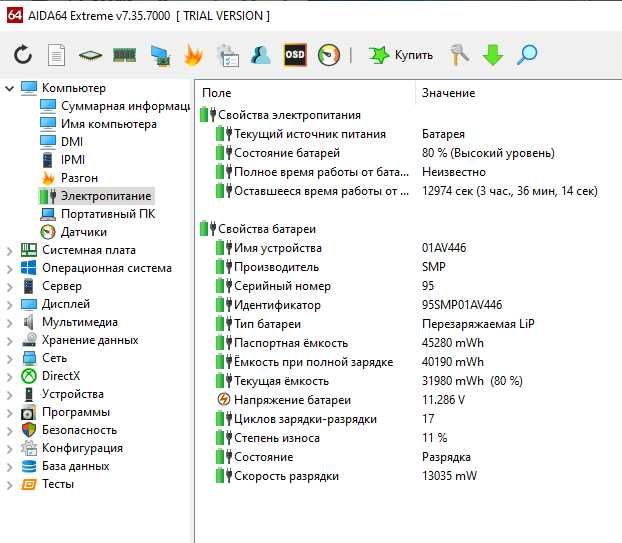Screen dimensions: 622x543
Task: Click the network monitor toolbar icon
Action: (x=160, y=55)
